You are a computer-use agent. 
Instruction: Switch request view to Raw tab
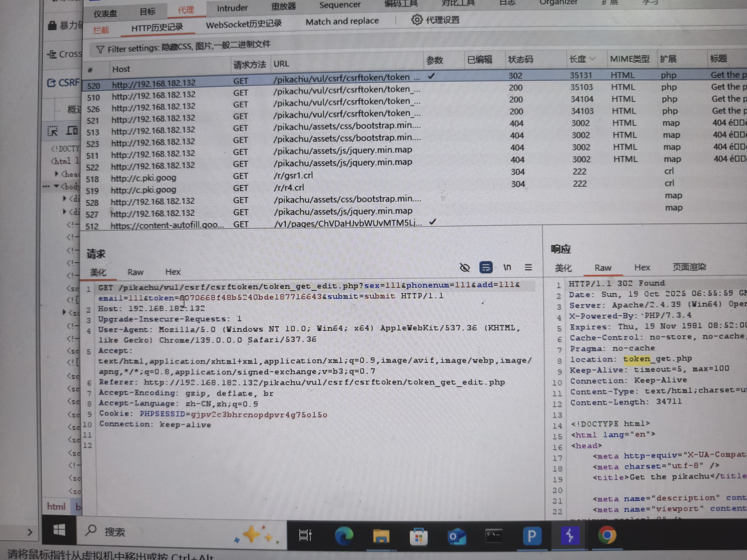coord(136,272)
